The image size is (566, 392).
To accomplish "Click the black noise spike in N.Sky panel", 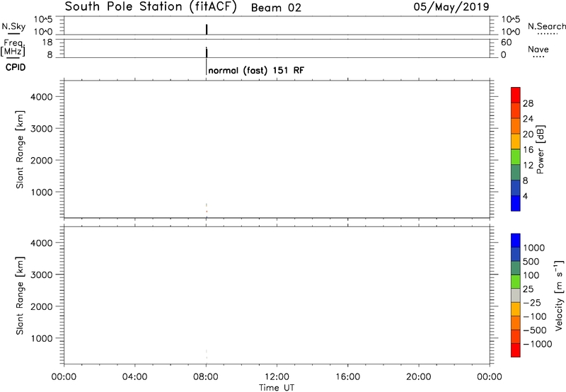I will pyautogui.click(x=207, y=30).
